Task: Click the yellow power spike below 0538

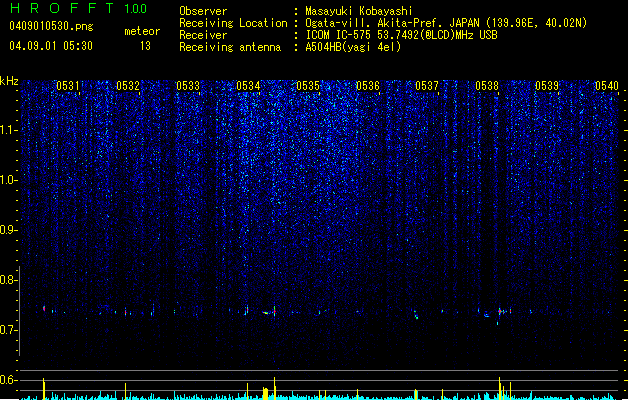Action: tap(499, 388)
